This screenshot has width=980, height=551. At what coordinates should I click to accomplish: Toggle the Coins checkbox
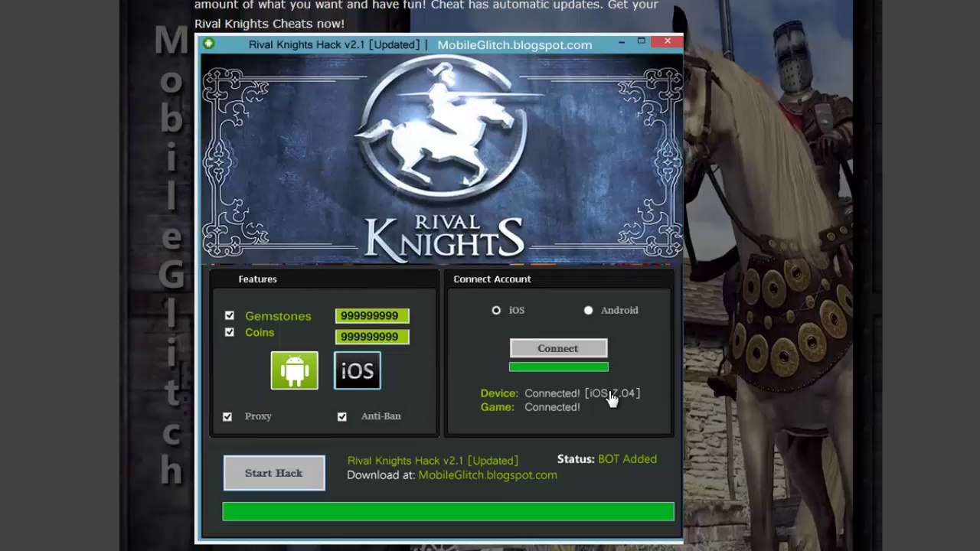(229, 332)
